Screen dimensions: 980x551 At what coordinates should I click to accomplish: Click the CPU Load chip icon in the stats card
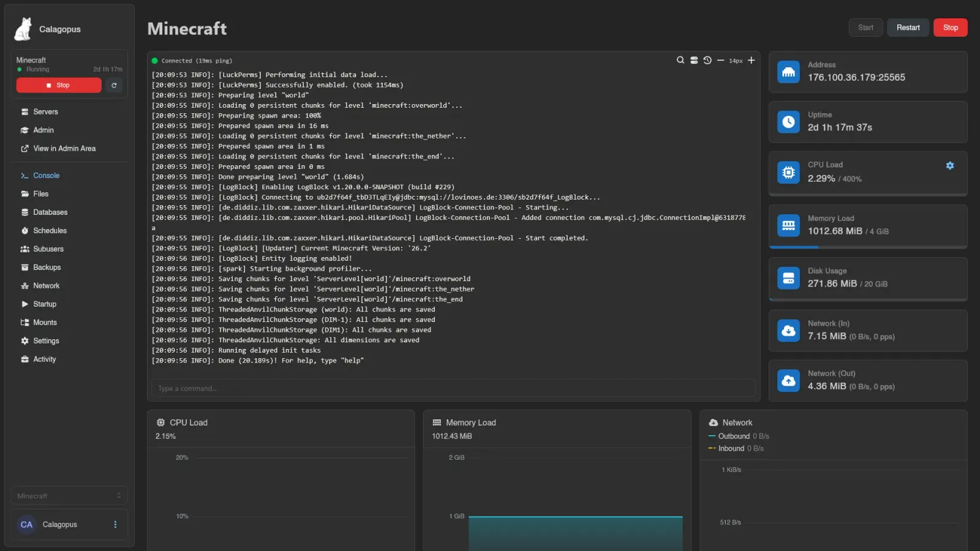pos(788,172)
